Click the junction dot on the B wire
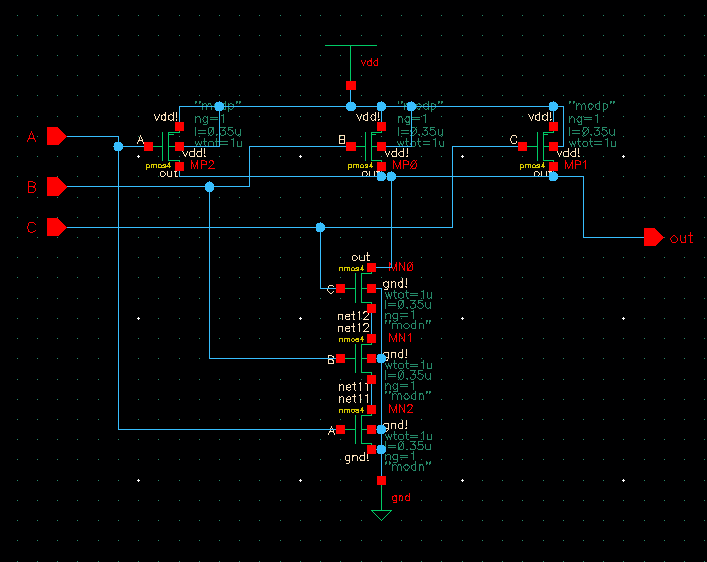 coord(209,187)
